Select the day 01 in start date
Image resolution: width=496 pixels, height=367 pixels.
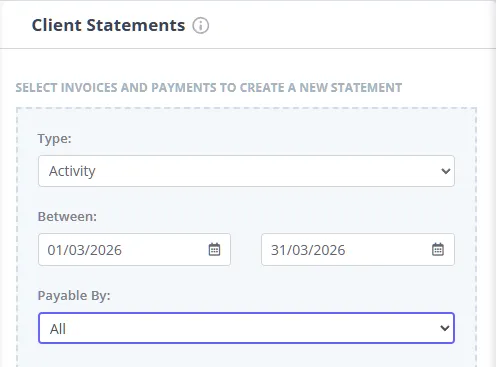click(55, 250)
